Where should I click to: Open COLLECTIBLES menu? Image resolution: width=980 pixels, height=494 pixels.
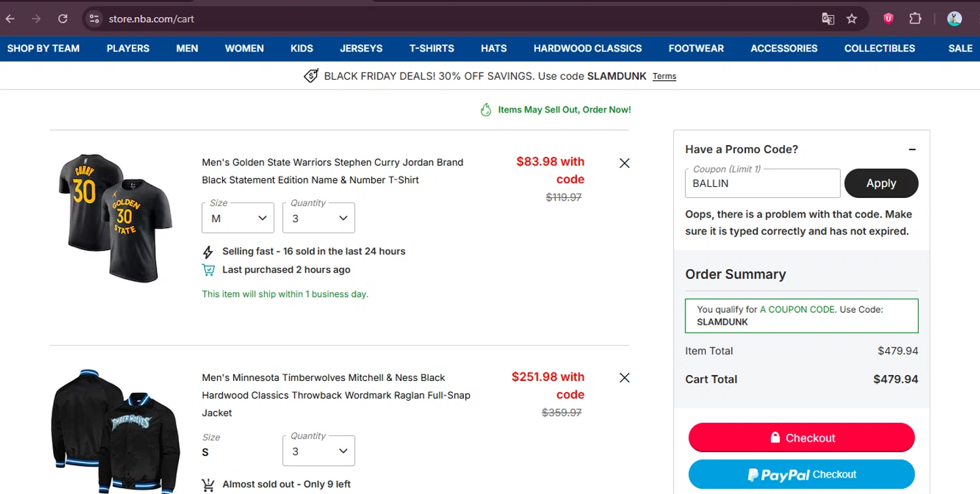[880, 48]
